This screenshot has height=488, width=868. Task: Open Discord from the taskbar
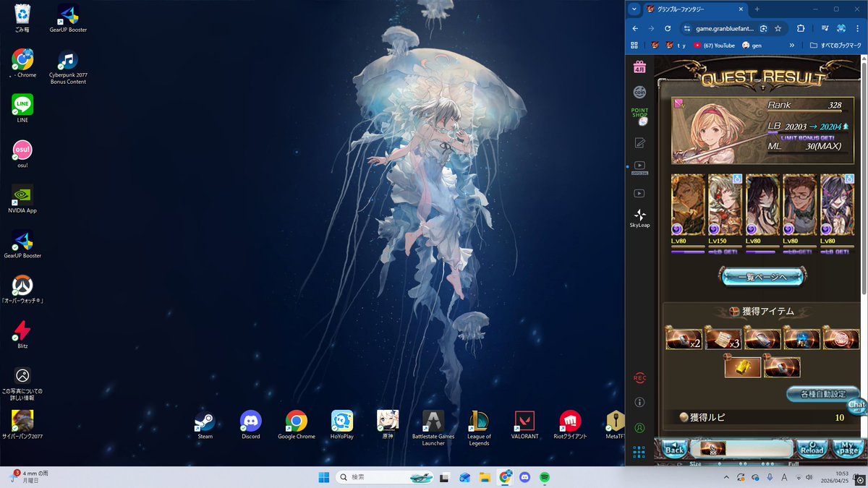click(x=524, y=477)
